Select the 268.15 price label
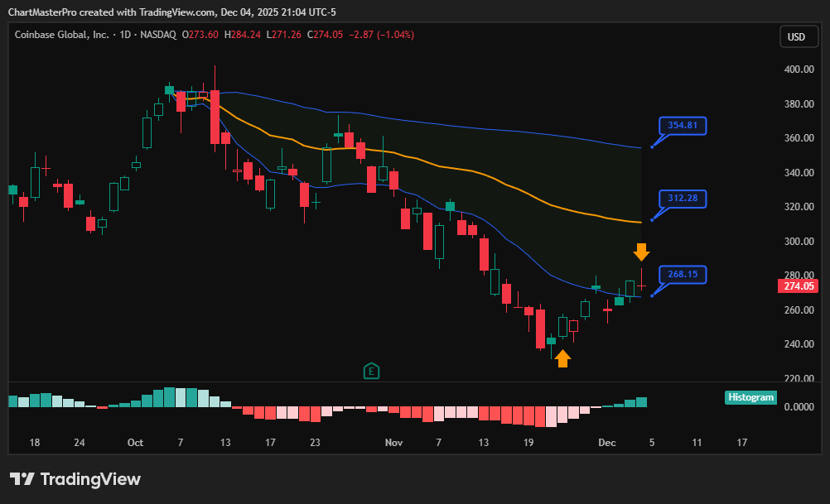The width and height of the screenshot is (830, 504). point(683,275)
